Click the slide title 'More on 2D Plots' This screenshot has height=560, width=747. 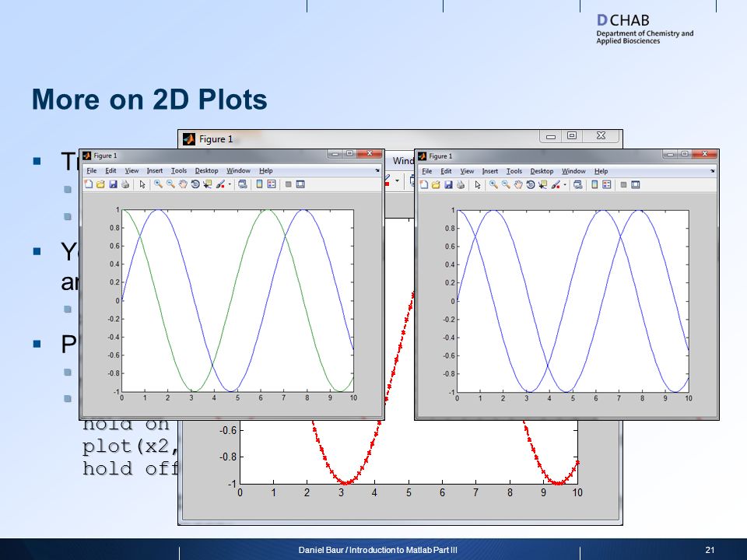149,99
